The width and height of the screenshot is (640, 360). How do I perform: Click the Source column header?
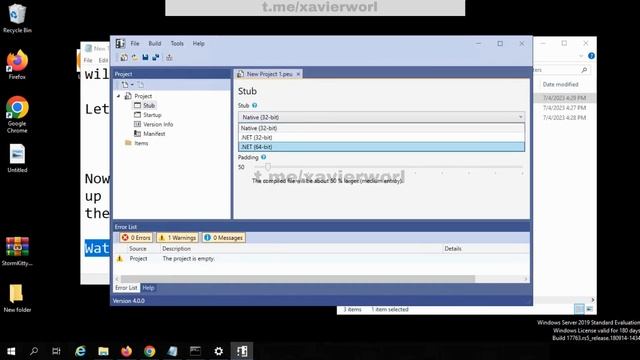pos(138,249)
